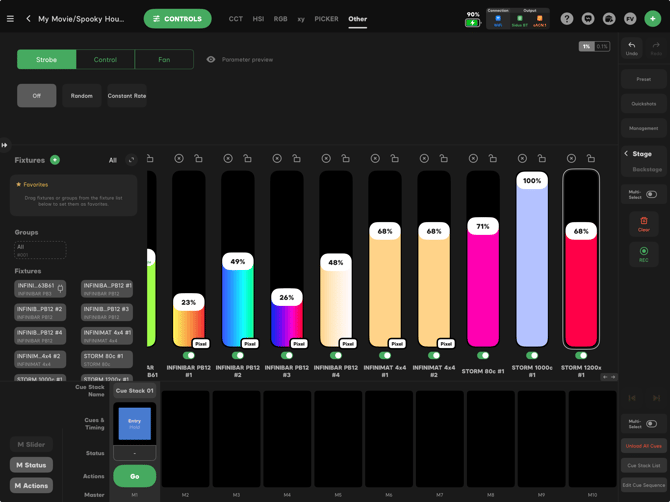Click the STORM 1000c #1 intensity fader
The width and height of the screenshot is (670, 502).
click(x=532, y=259)
